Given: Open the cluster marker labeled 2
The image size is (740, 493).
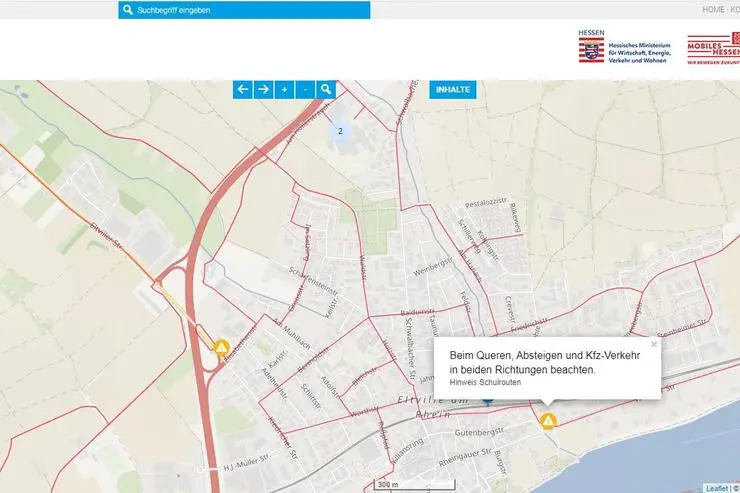Looking at the screenshot, I should 340,131.
